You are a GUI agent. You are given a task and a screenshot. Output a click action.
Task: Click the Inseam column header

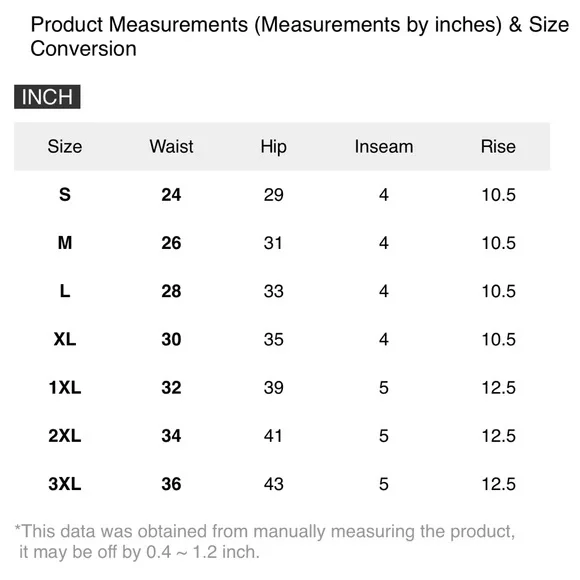[x=384, y=146]
